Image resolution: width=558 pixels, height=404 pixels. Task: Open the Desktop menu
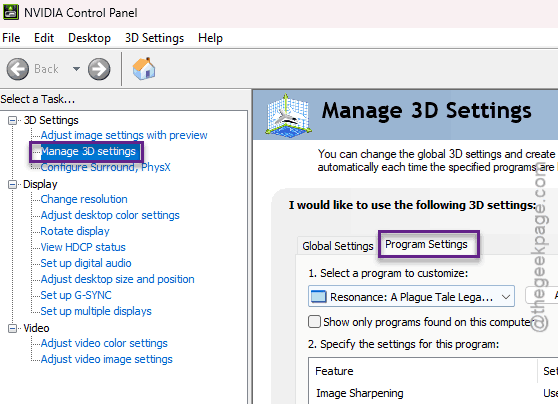(x=89, y=38)
